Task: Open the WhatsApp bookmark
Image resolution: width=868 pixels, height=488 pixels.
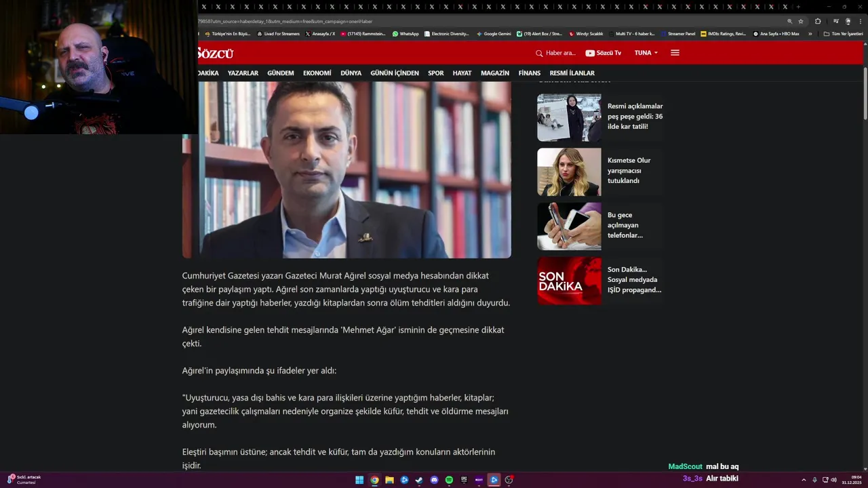Action: click(406, 34)
